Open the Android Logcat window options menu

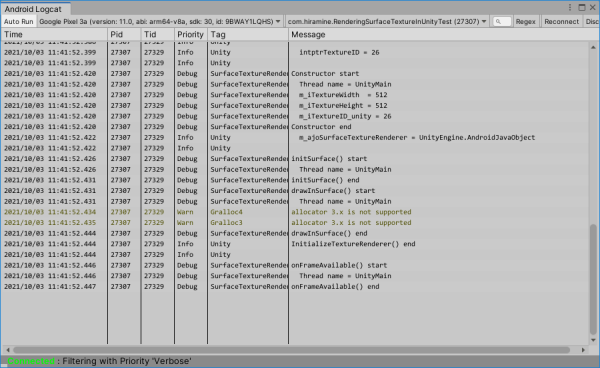pyautogui.click(x=570, y=8)
